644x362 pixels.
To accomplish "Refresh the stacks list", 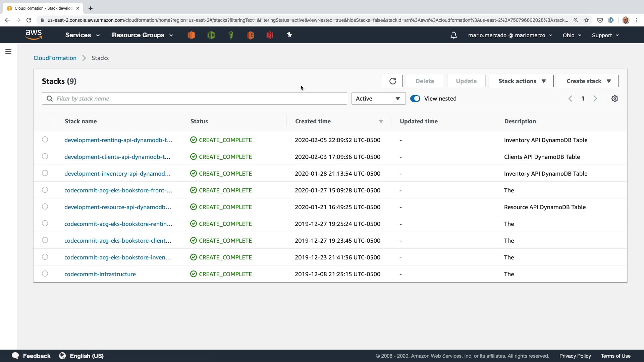I will click(392, 81).
